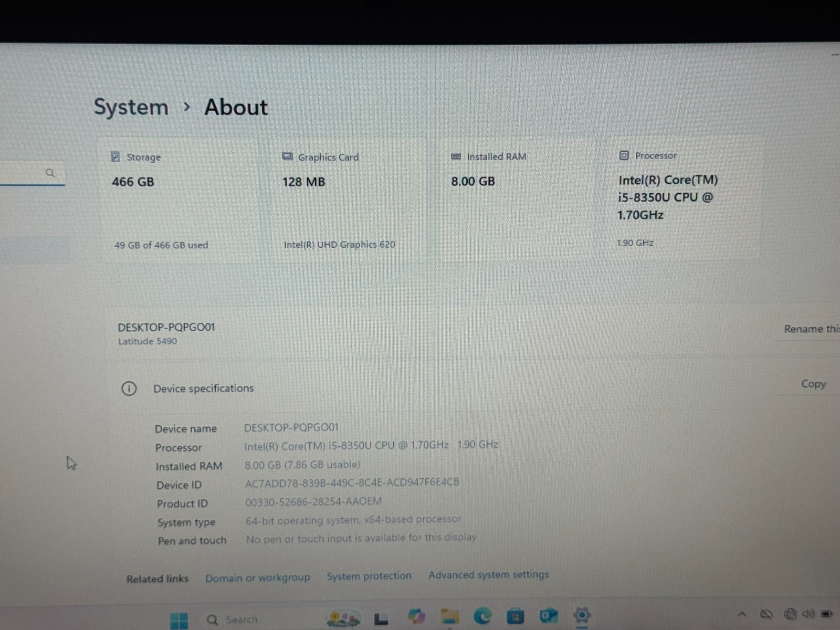Click "49 GB of 466 GB used" text
The width and height of the screenshot is (840, 630).
point(161,245)
